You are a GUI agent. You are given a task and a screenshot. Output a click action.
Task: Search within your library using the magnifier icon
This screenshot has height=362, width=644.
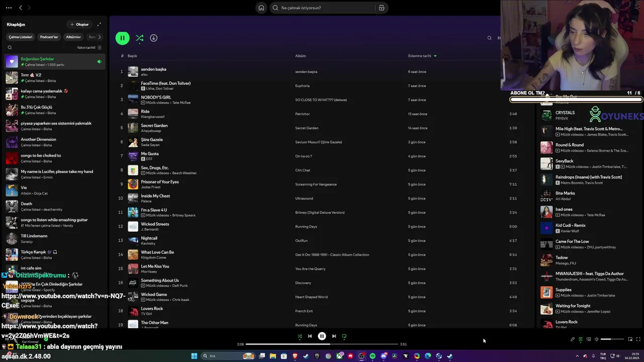click(x=10, y=48)
